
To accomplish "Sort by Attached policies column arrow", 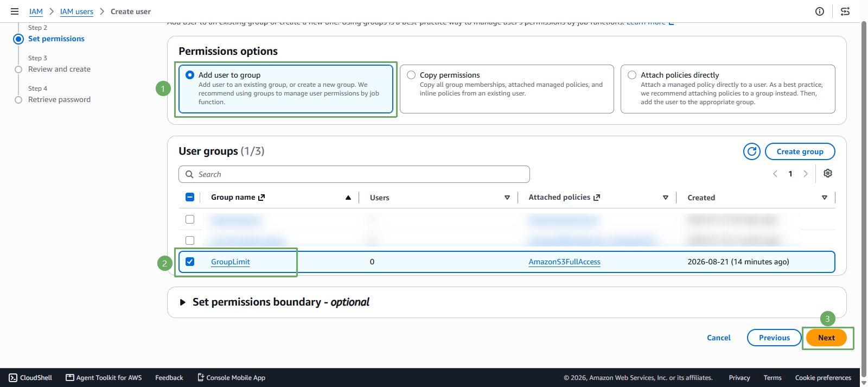I will pyautogui.click(x=666, y=198).
